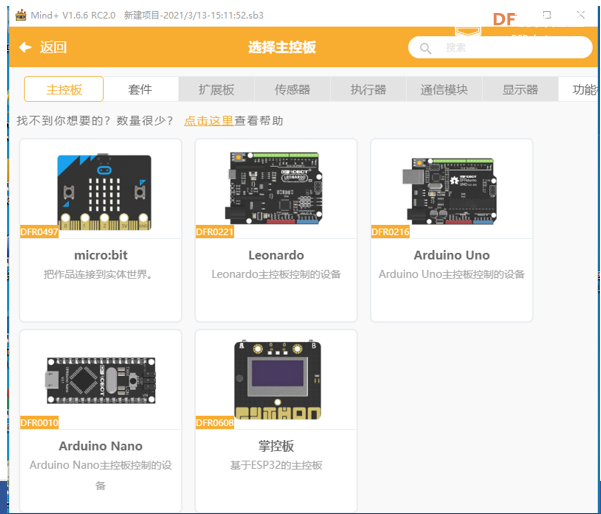Click the DFR0608 product tag
Screen dimensions: 601x514
[x=215, y=422]
